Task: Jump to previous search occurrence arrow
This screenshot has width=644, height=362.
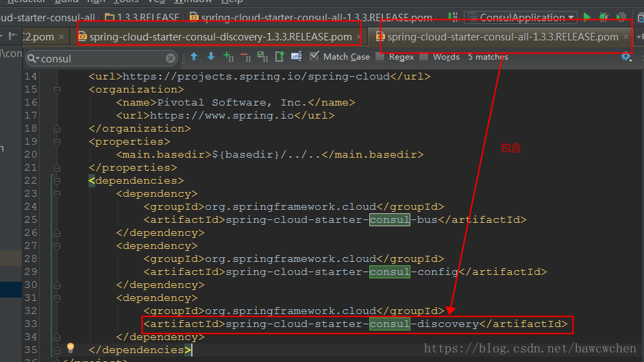Action: click(x=194, y=57)
